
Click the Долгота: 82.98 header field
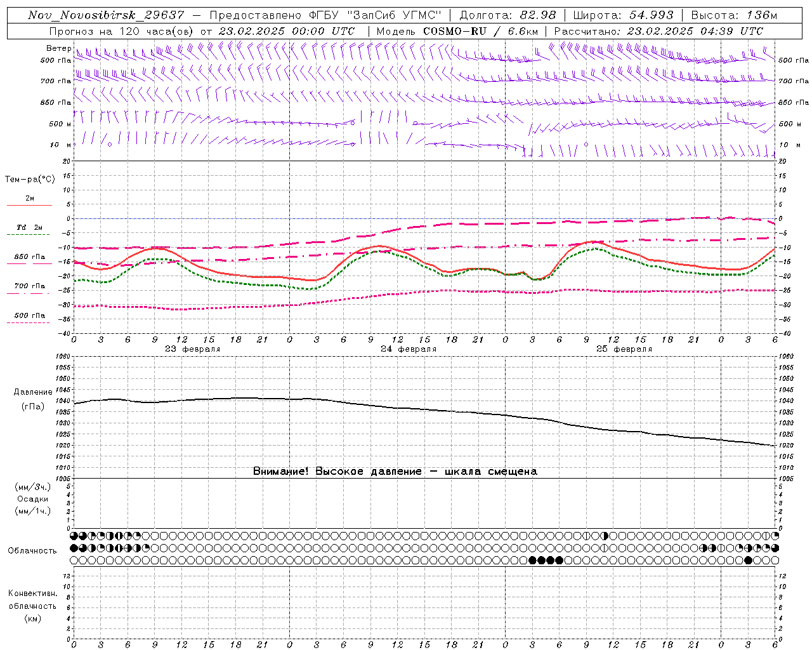pos(507,15)
